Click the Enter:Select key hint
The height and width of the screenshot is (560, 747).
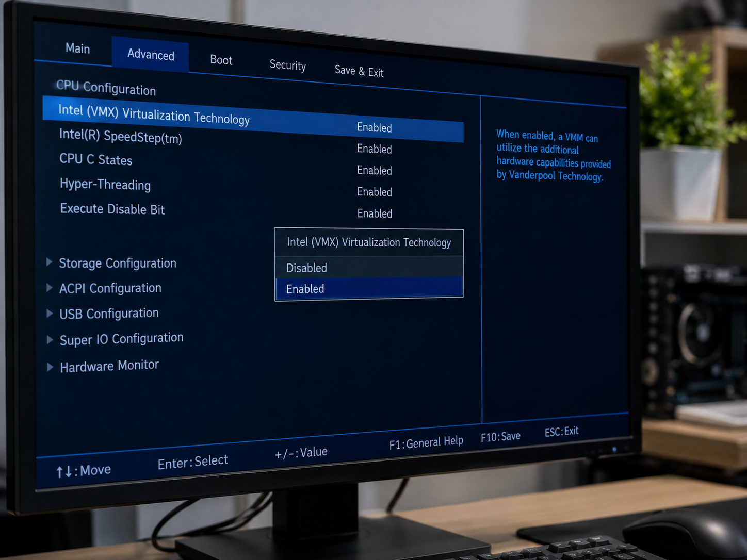(193, 462)
